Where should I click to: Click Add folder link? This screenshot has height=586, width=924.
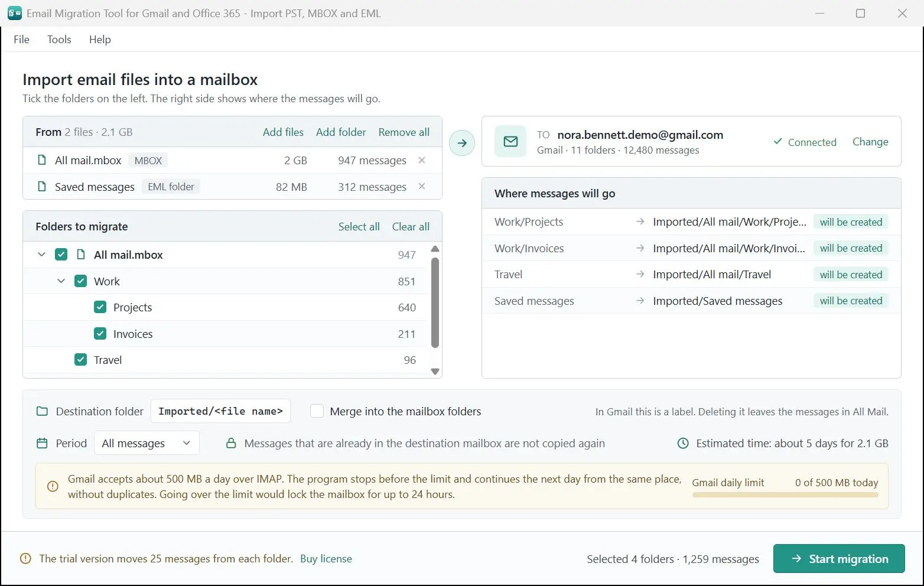[341, 132]
